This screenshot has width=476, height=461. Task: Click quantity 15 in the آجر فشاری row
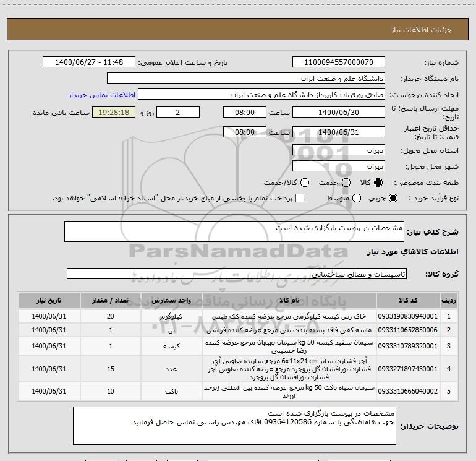[111, 369]
